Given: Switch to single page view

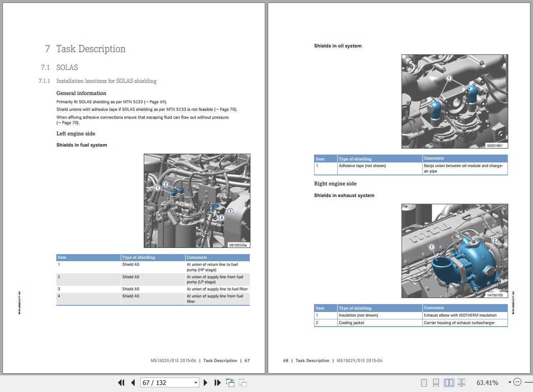Looking at the screenshot, I should pyautogui.click(x=424, y=382).
